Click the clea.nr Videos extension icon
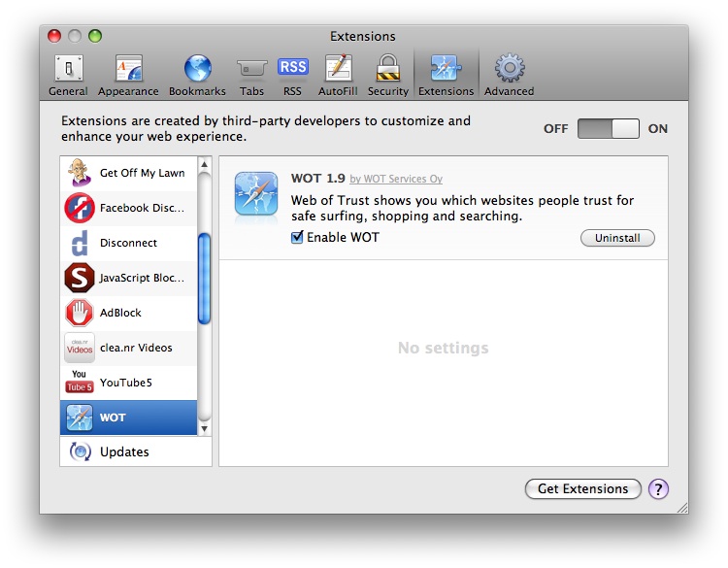728x568 pixels. 80,348
